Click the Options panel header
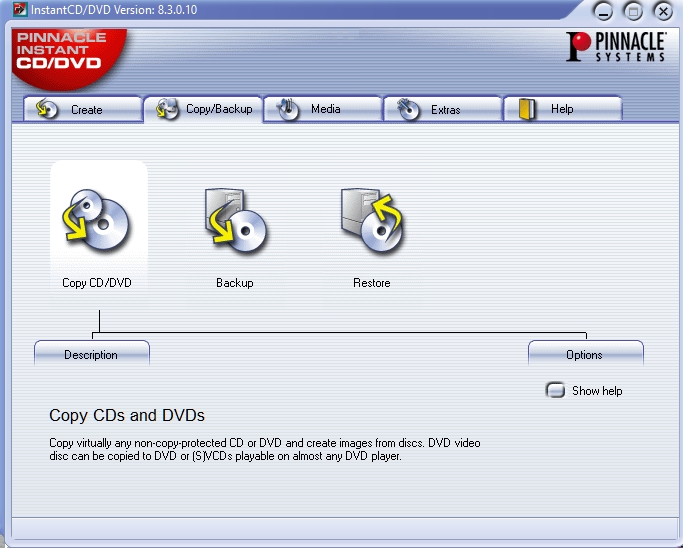683x548 pixels. [x=586, y=354]
